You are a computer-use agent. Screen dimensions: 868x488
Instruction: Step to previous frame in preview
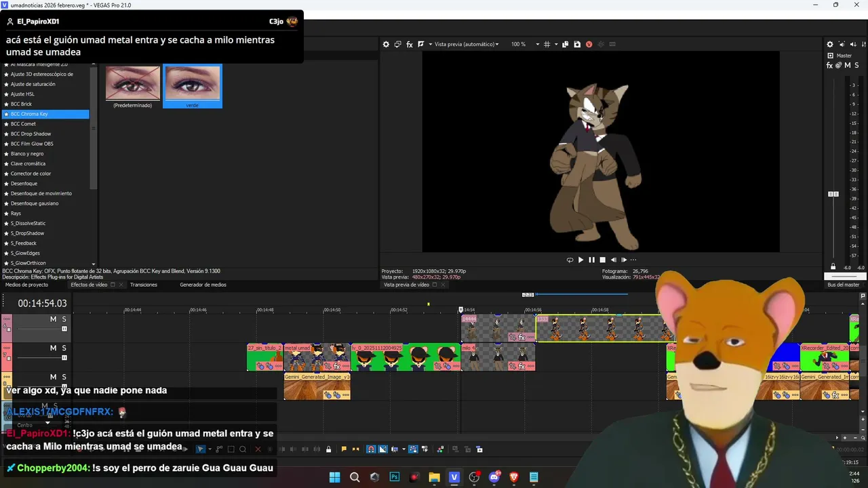click(x=614, y=260)
